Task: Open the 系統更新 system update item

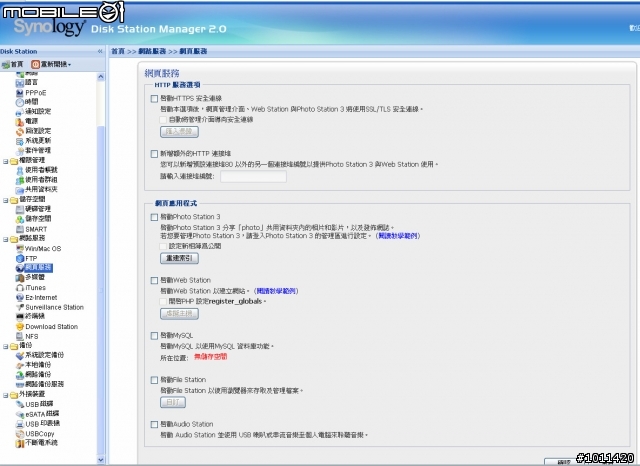Action: [x=33, y=141]
